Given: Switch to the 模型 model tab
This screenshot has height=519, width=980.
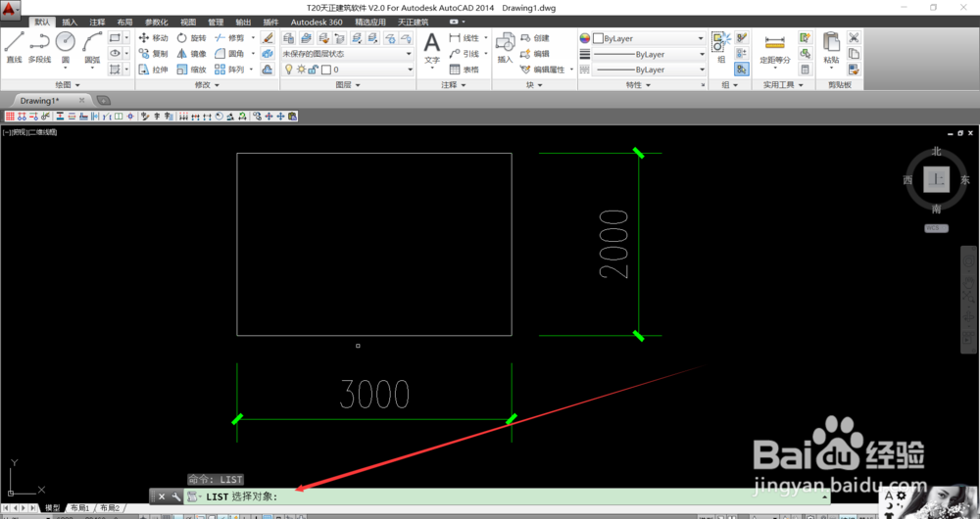Looking at the screenshot, I should tap(53, 508).
